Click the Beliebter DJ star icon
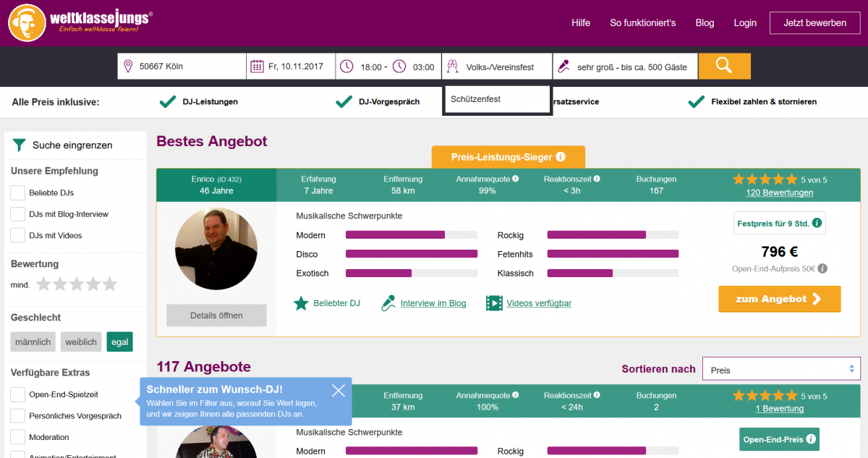868x458 pixels. click(x=301, y=303)
